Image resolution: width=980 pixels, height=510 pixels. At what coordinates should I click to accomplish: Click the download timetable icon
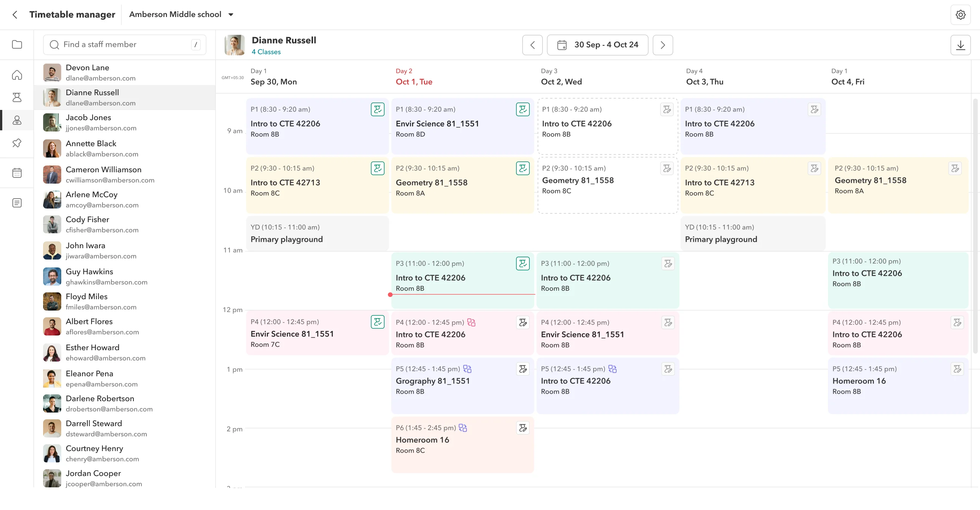click(960, 45)
